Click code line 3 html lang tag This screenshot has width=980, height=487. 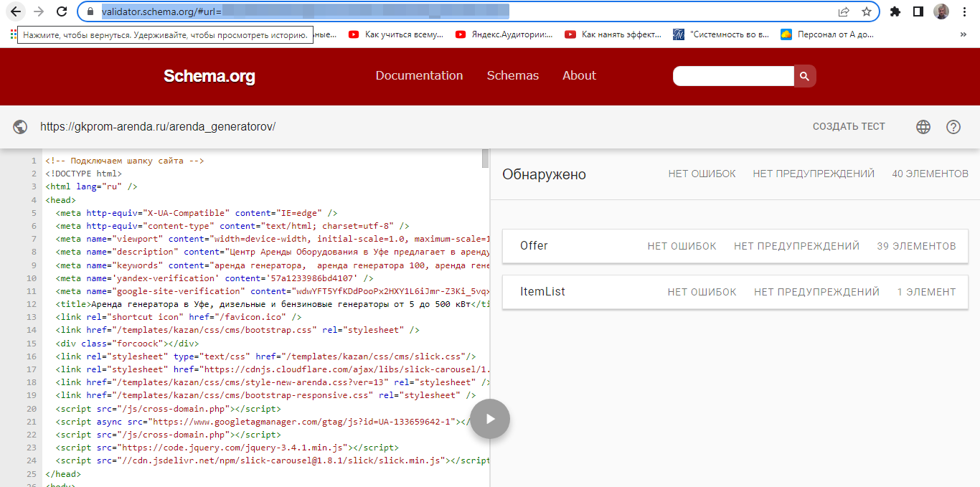coord(91,186)
